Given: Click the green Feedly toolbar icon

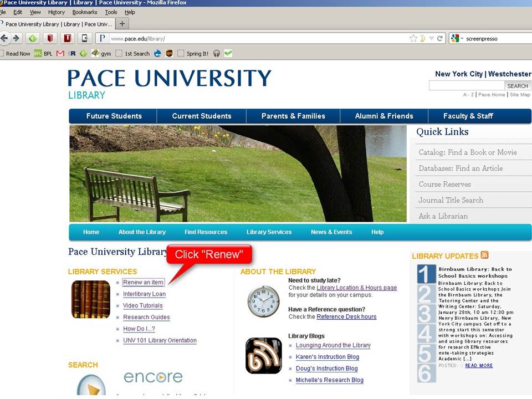Looking at the screenshot, I should click(33, 38).
